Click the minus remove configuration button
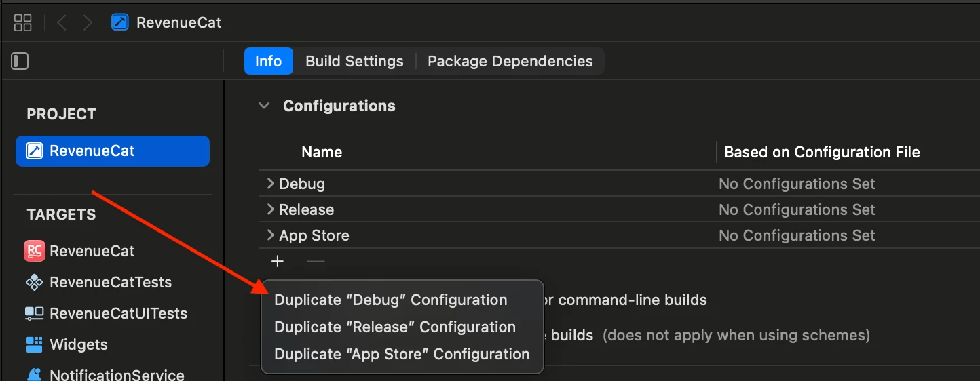This screenshot has height=381, width=980. [316, 261]
